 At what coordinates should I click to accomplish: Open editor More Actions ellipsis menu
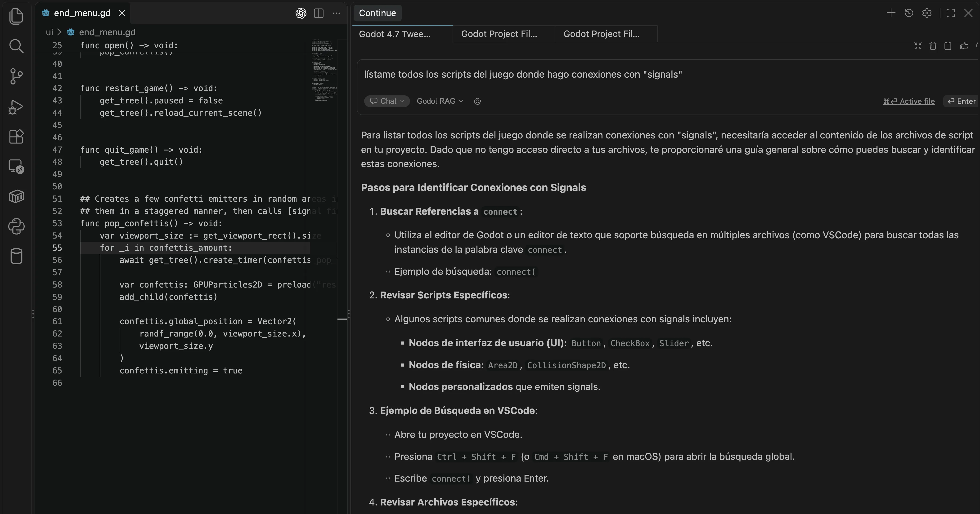click(x=336, y=13)
